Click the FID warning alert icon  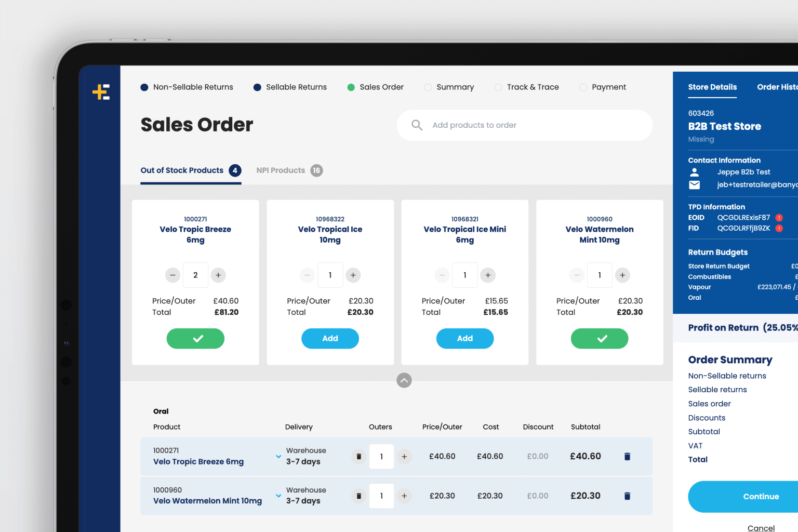point(779,228)
